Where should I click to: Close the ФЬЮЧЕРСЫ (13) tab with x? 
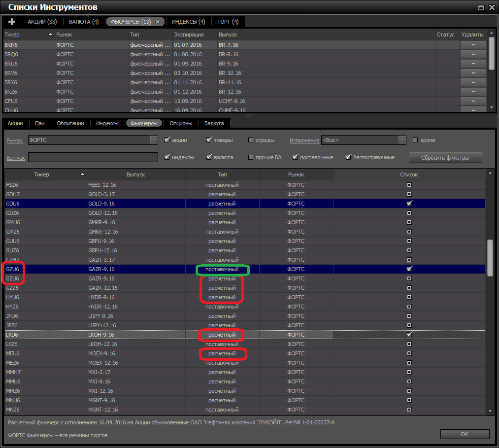[158, 22]
